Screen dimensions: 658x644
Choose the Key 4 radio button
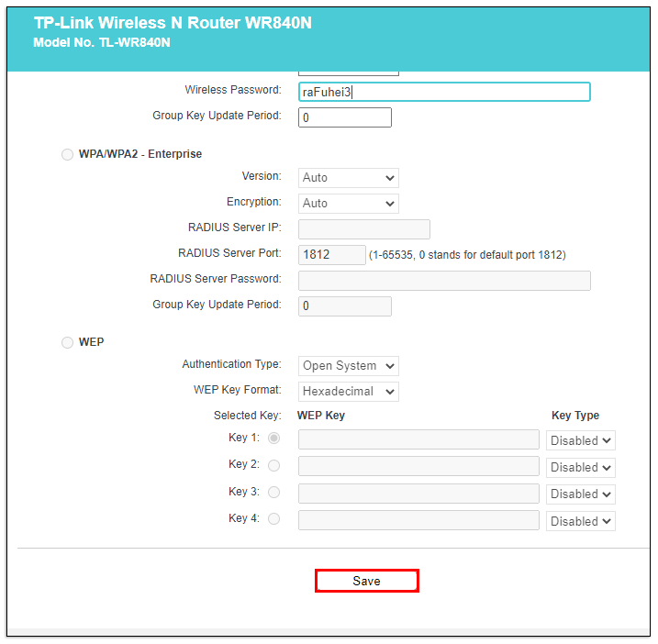(x=274, y=519)
